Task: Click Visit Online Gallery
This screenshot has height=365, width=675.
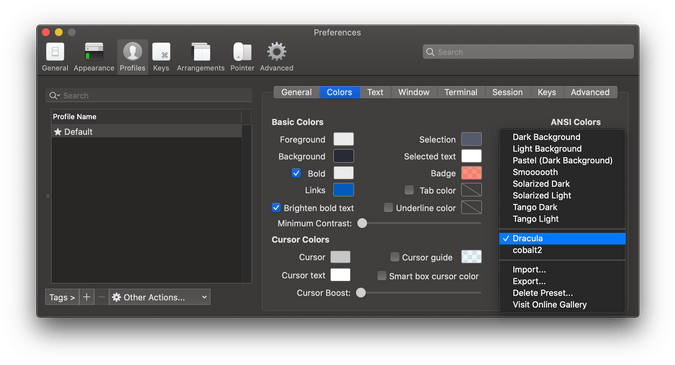Action: (x=562, y=304)
